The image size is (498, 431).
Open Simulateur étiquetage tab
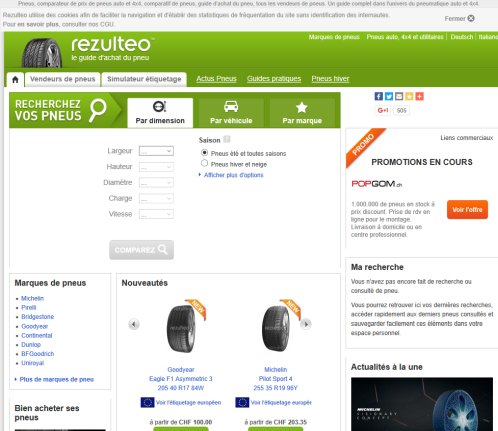pos(144,79)
